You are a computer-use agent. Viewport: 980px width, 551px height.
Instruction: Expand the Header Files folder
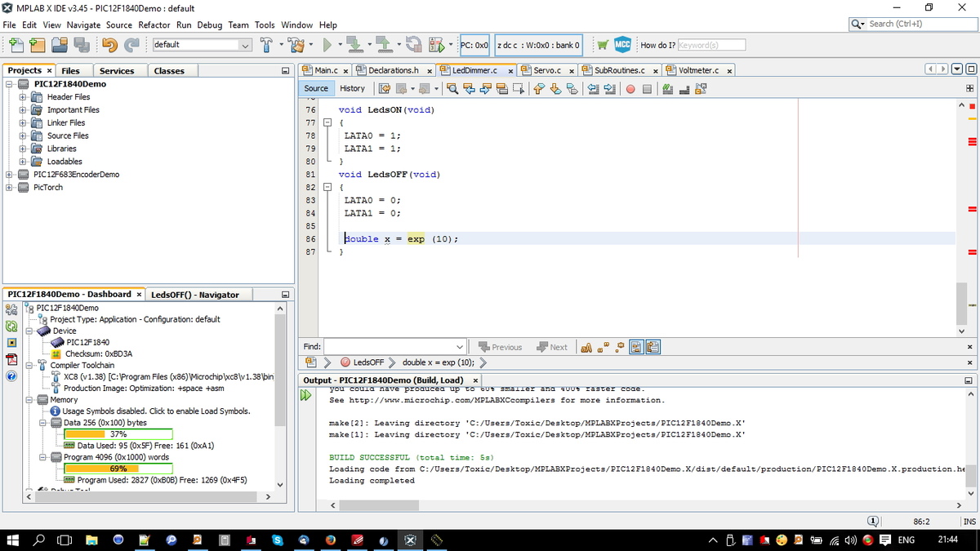[23, 97]
